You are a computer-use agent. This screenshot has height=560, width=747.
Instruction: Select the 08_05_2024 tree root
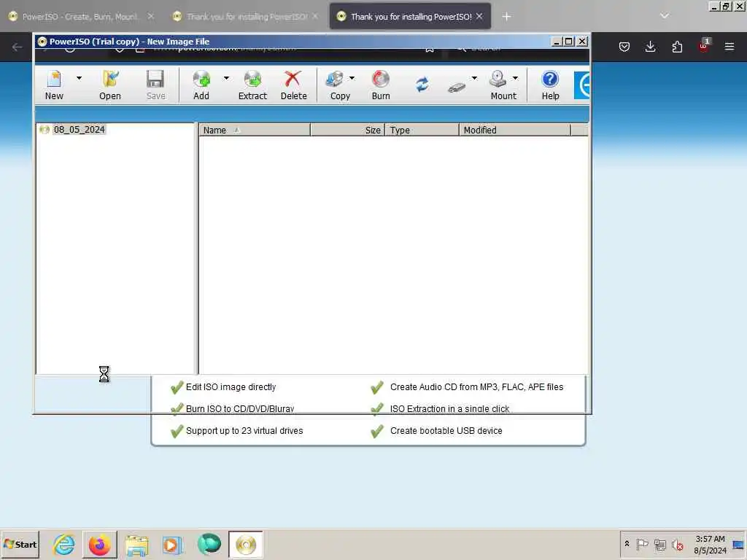pos(79,130)
